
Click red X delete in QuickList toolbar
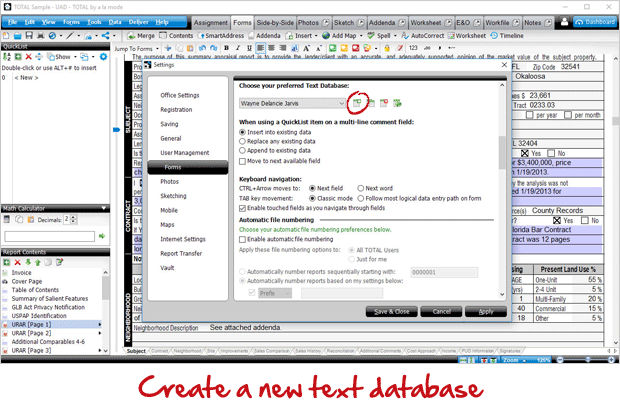click(28, 57)
